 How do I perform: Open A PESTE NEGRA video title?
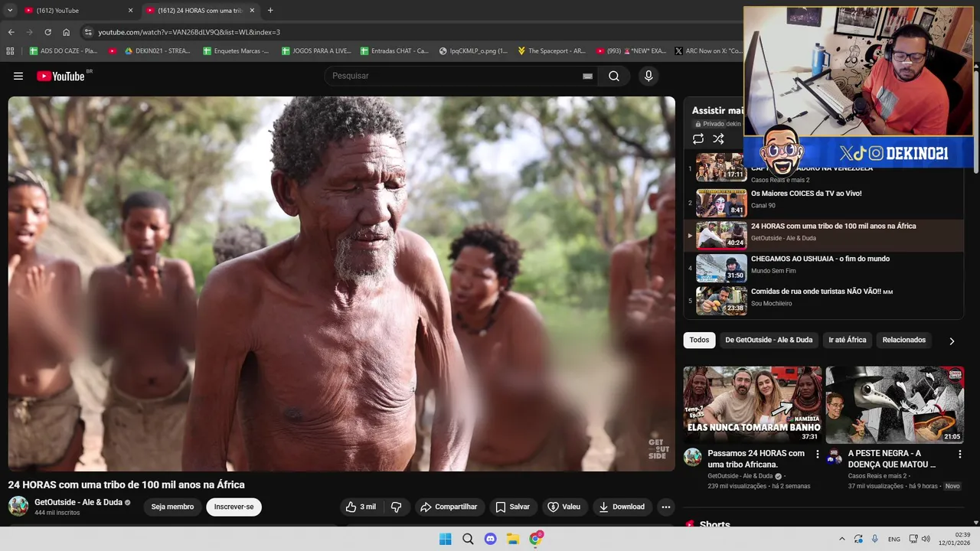point(892,458)
